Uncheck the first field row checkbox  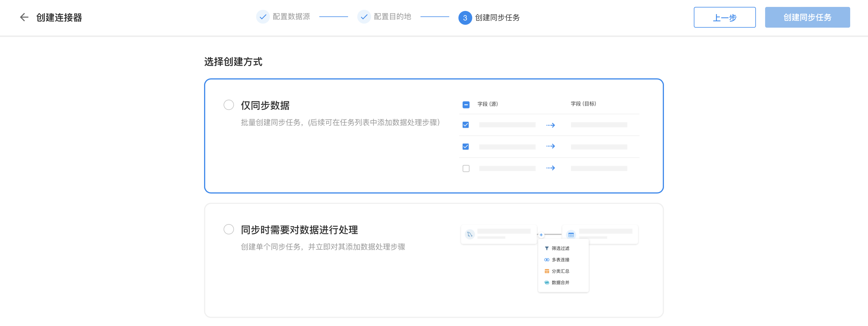466,125
